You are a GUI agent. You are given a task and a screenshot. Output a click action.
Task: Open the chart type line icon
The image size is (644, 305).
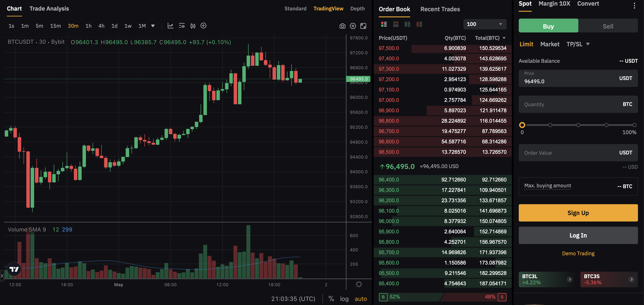coord(170,26)
